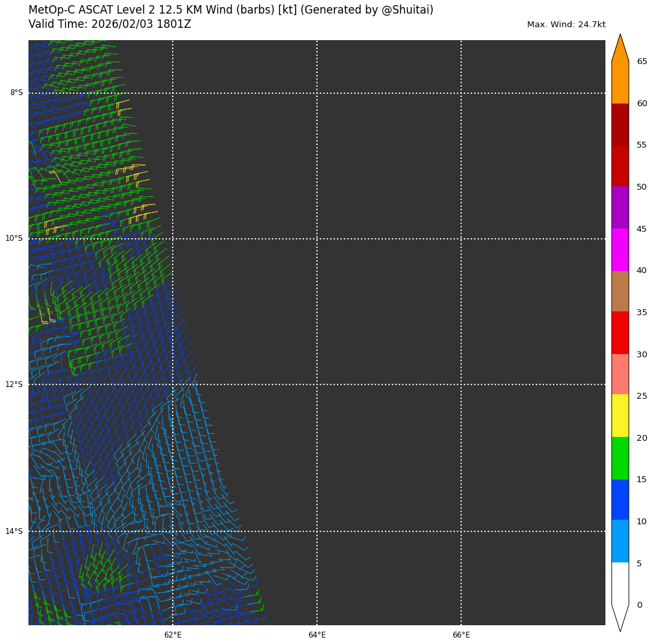This screenshot has width=652, height=644.
Task: Select the 12°S latitude axis label
Action: coord(14,384)
